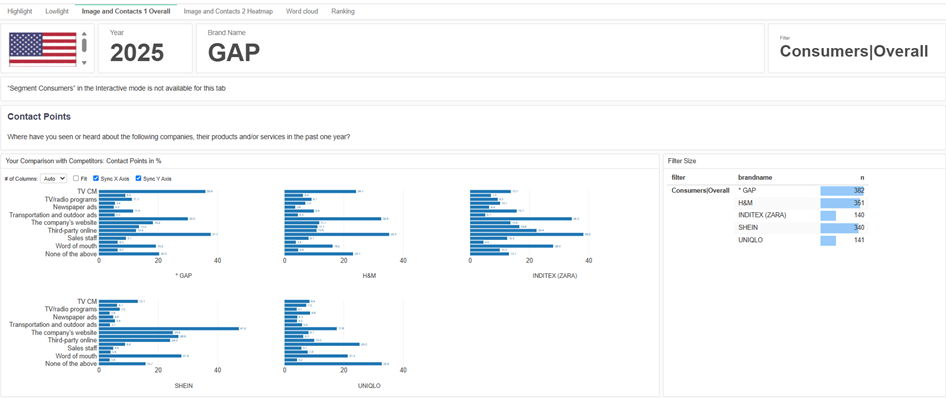
Task: Click the TV CM bar in GAP chart
Action: point(152,191)
